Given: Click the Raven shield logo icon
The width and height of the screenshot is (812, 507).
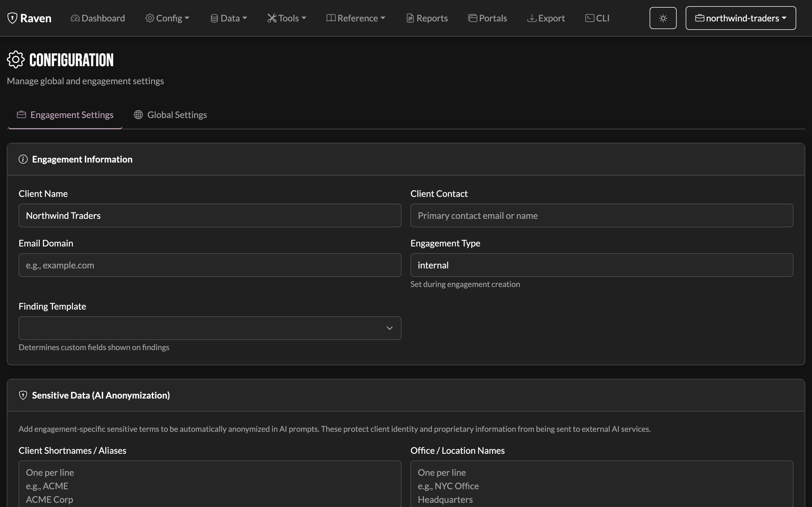Looking at the screenshot, I should coord(12,18).
